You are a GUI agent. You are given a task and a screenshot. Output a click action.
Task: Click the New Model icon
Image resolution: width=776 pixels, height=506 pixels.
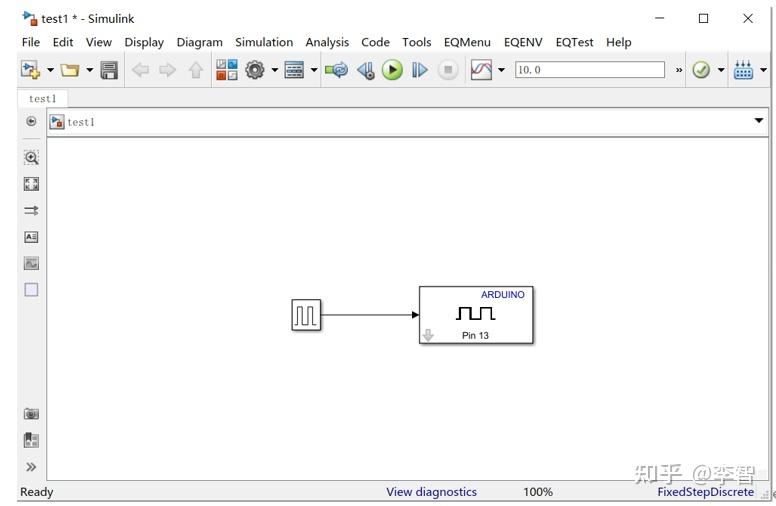[30, 70]
